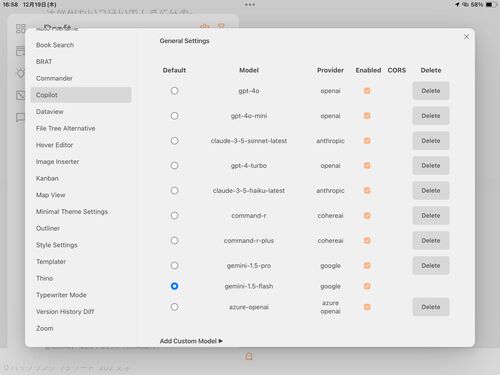Delete the command-r model
This screenshot has height=375, width=500.
point(431,215)
